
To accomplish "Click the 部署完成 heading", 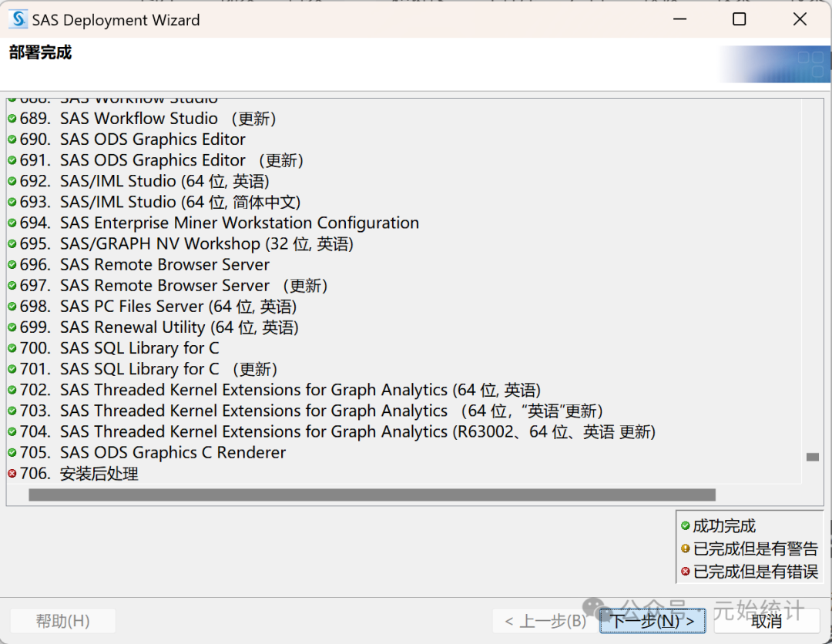I will pos(40,52).
